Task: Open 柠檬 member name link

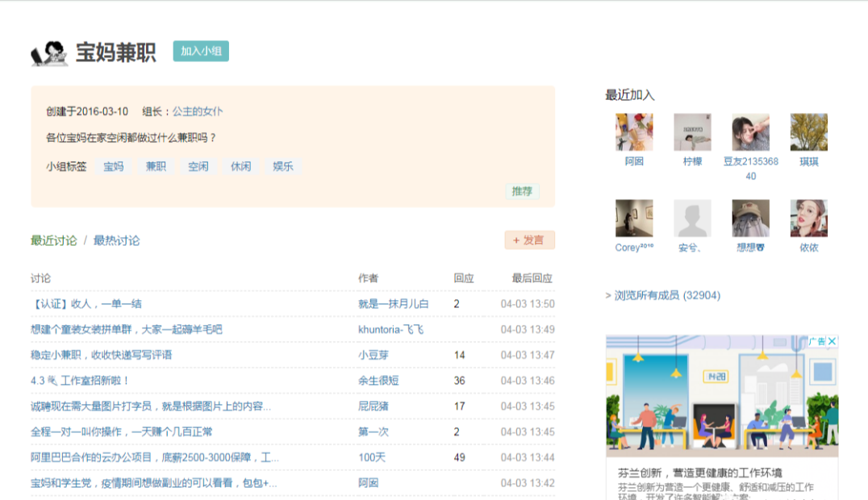Action: click(x=692, y=161)
